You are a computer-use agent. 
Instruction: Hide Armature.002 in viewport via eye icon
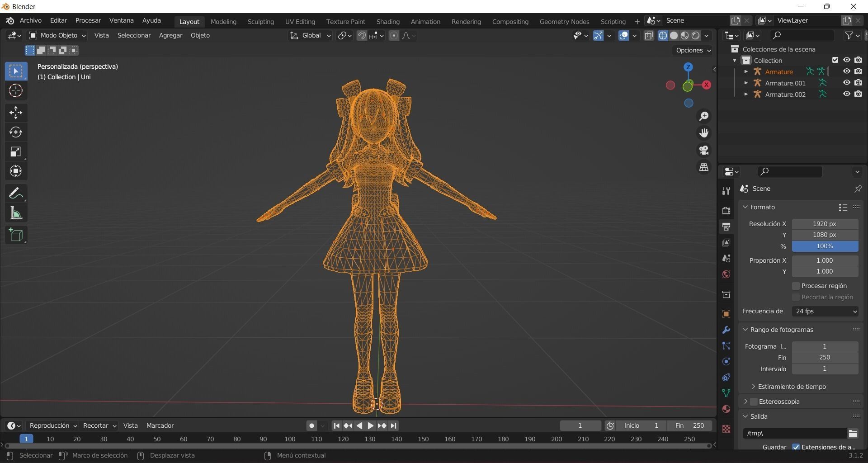(847, 94)
